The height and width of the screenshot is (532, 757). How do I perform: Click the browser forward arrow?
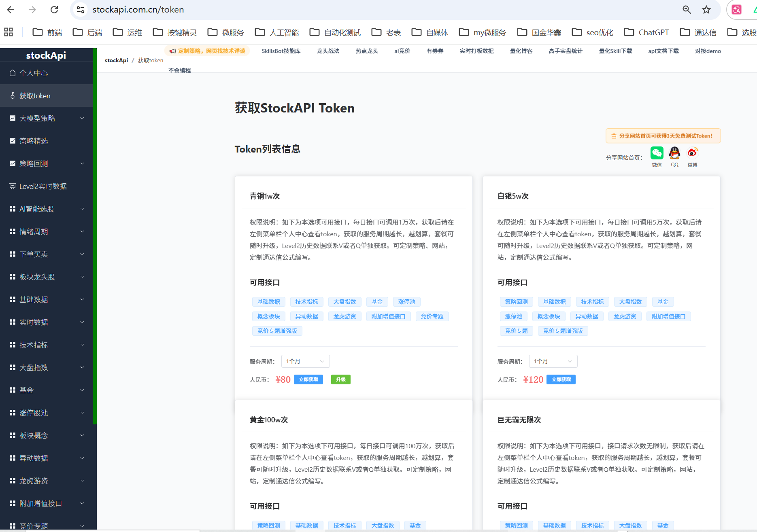[x=32, y=10]
